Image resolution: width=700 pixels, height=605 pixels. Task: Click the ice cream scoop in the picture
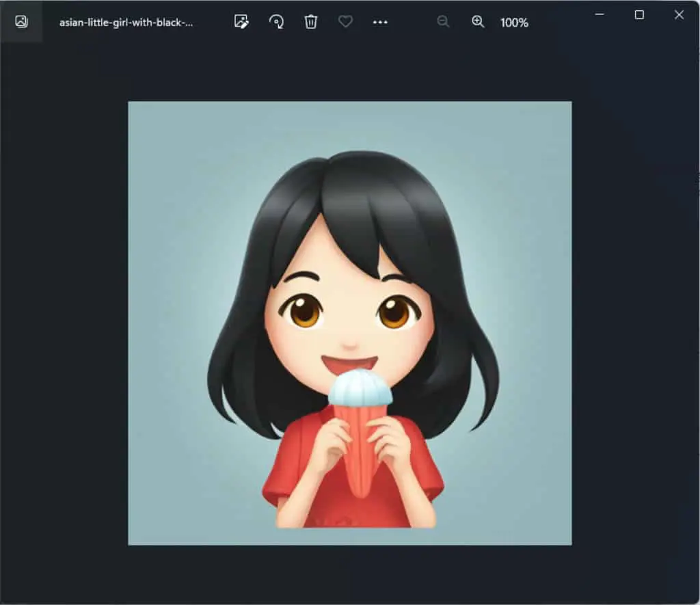click(x=360, y=388)
